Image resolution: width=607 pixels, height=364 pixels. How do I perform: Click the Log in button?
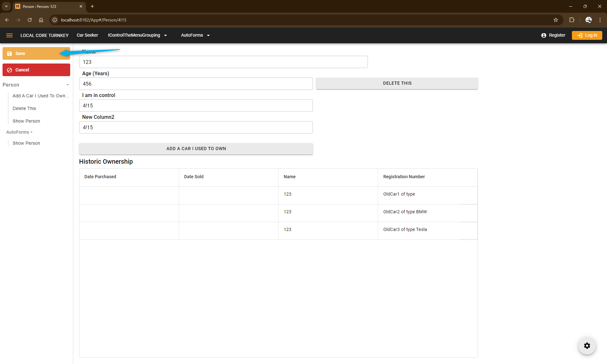[587, 35]
